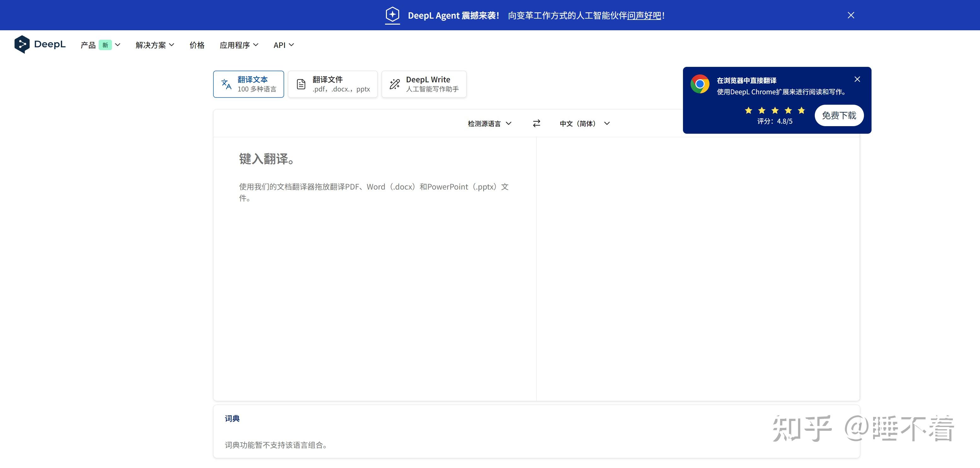Click the Chrome browser icon in the popup
Screen dimensions: 980x468
(700, 84)
